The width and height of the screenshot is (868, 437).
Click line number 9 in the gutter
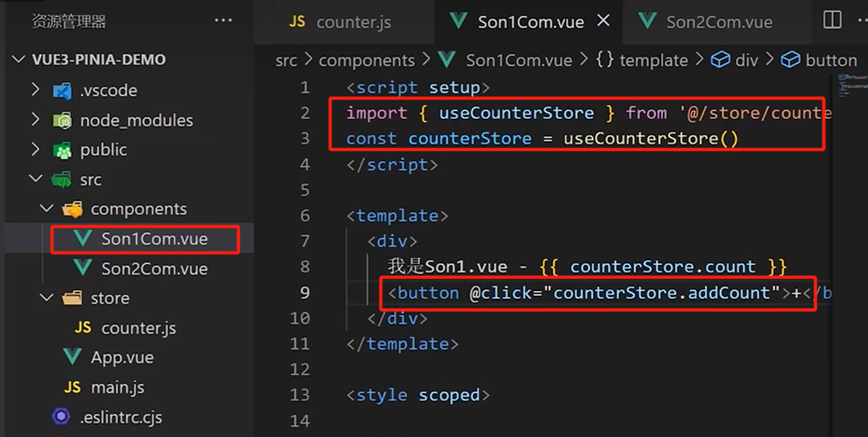[x=305, y=293]
